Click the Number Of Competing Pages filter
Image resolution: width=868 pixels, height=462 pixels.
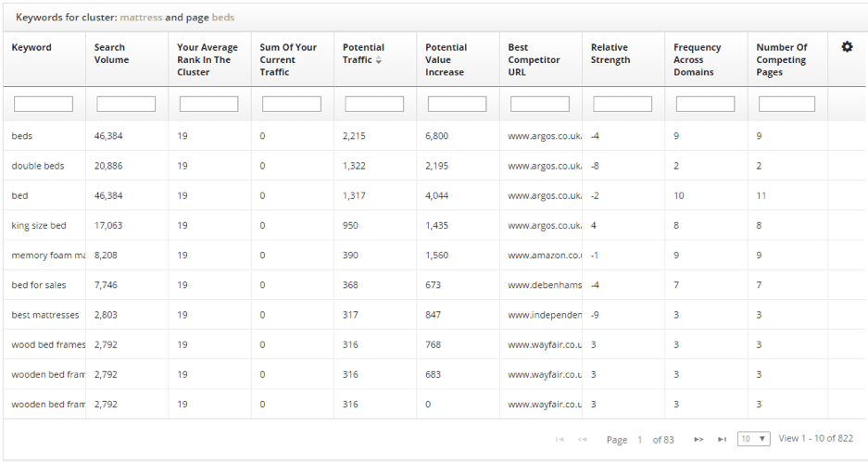(x=786, y=104)
